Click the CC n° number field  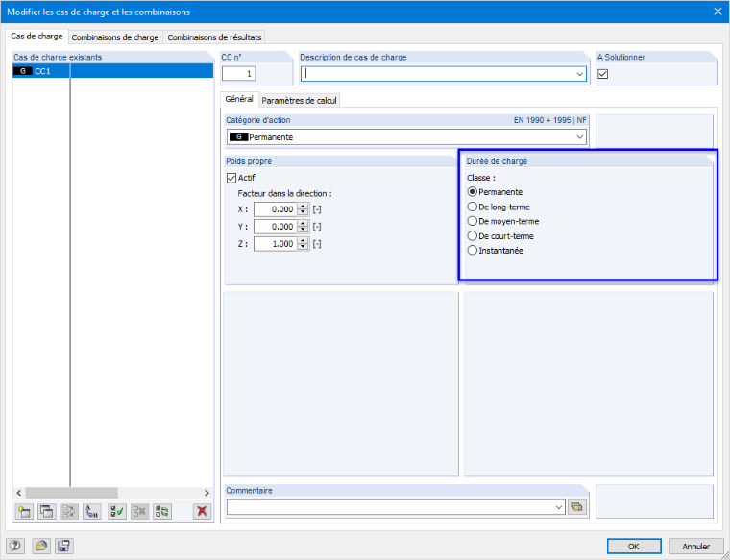pyautogui.click(x=239, y=74)
